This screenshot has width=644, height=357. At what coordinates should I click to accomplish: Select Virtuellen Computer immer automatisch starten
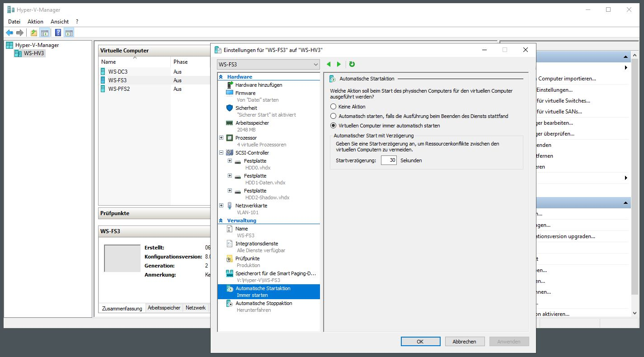point(334,126)
